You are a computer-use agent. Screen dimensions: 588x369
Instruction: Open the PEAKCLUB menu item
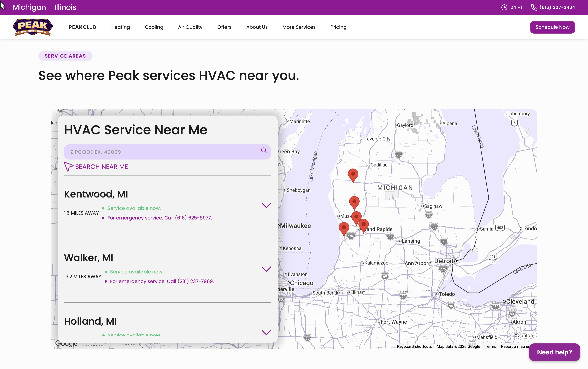(x=82, y=27)
